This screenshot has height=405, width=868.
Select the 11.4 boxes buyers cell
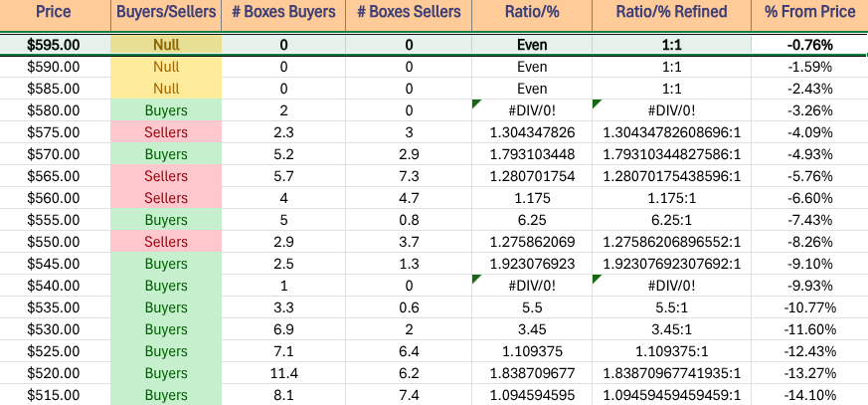point(286,371)
